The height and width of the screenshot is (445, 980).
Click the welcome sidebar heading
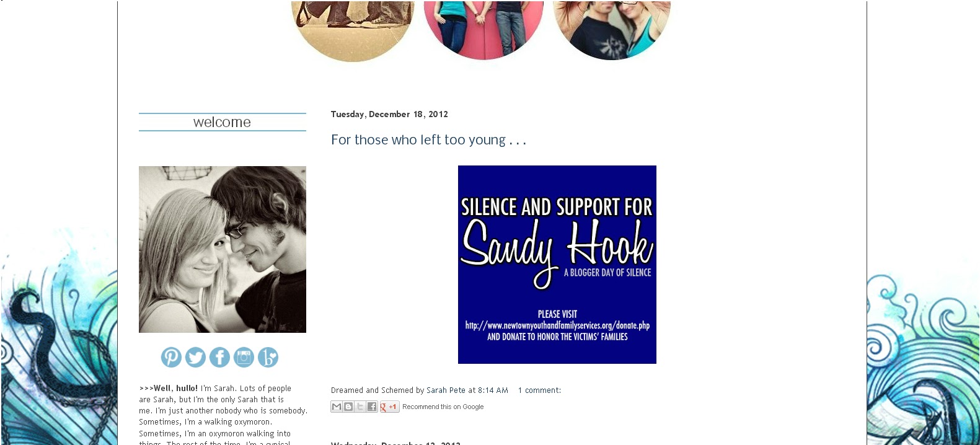click(223, 122)
